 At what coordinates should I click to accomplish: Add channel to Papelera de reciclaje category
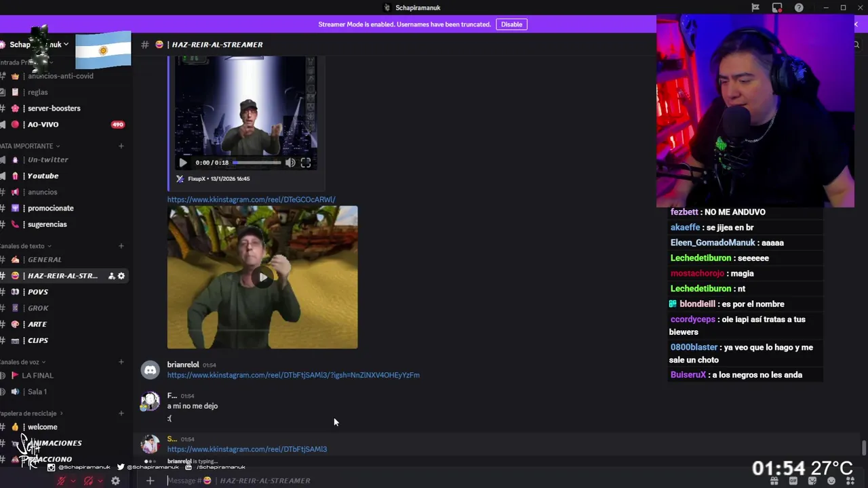[x=121, y=413]
